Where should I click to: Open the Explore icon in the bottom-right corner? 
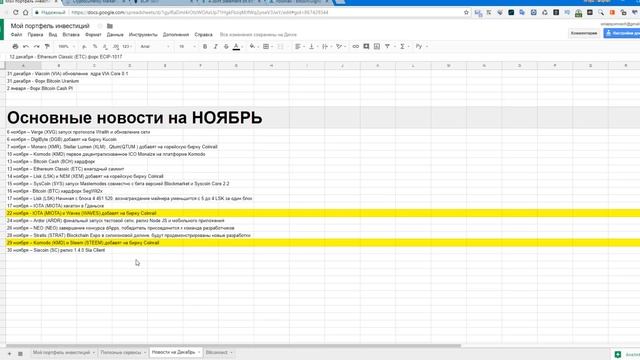pos(618,354)
